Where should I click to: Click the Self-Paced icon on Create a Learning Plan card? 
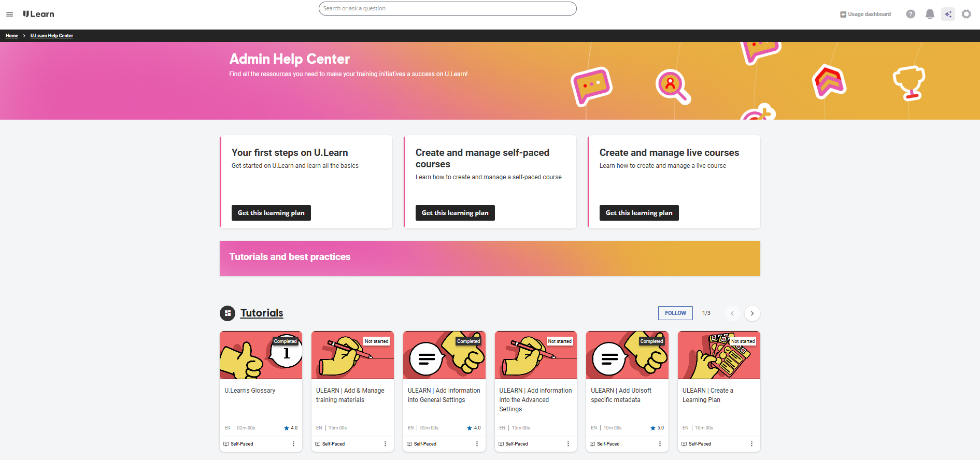(x=684, y=444)
